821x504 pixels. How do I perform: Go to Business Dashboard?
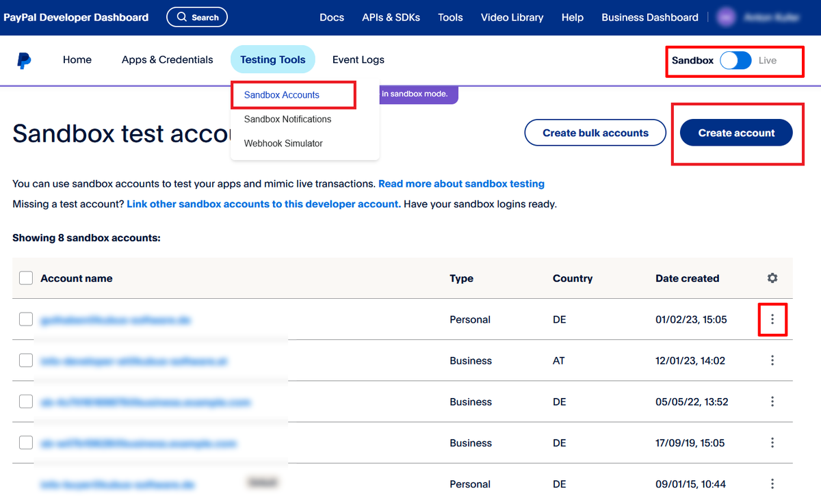[x=650, y=17]
